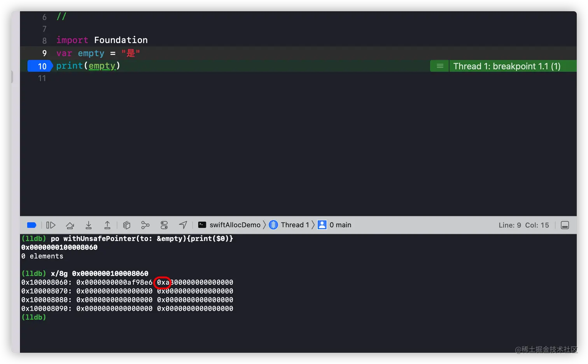Screen dimensions: 588x364
Task: Click the var keyword on line 9
Action: [x=64, y=53]
